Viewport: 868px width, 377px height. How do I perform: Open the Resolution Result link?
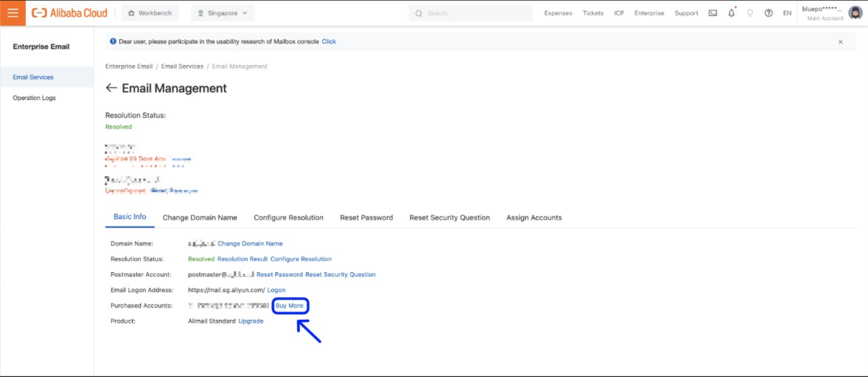coord(243,259)
